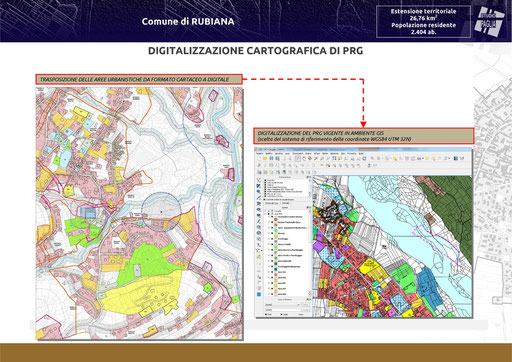The width and height of the screenshot is (512, 362).
Task: Click the New Project icon in QGIS toolbar
Action: (259, 158)
